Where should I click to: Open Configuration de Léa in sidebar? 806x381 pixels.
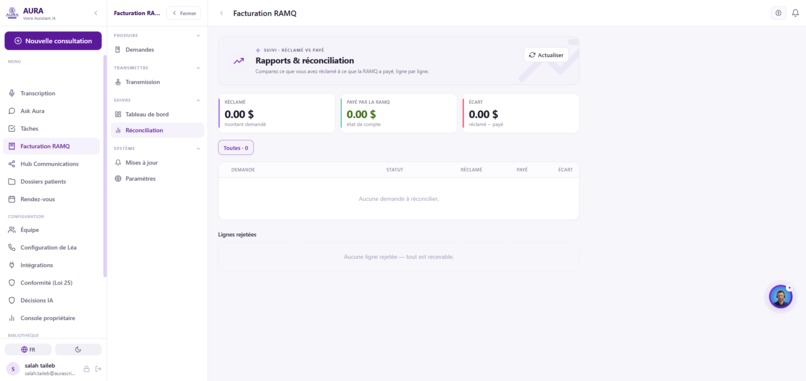click(51, 247)
